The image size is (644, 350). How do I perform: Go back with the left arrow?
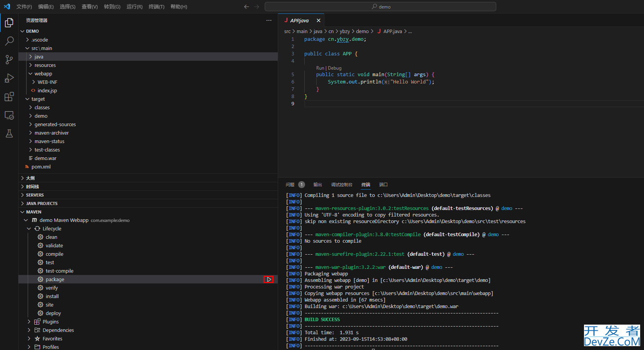click(247, 7)
